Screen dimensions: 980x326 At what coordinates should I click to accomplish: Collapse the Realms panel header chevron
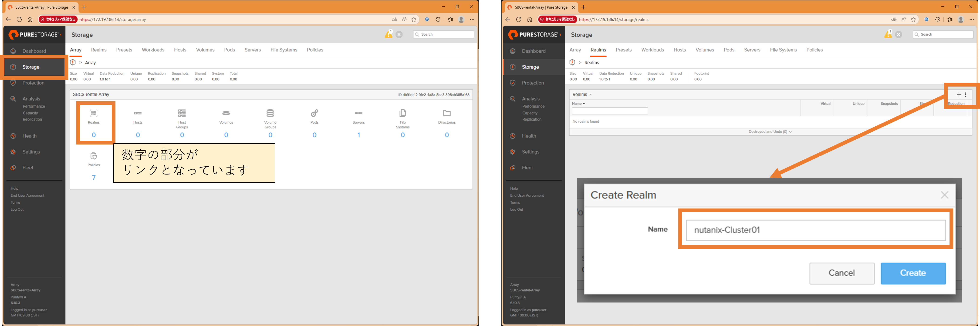(590, 95)
